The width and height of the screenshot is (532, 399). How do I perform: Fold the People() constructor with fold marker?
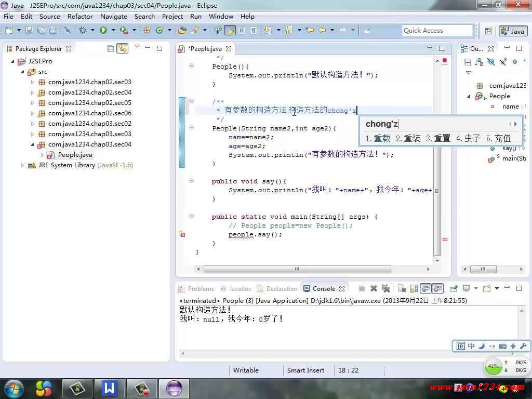coord(191,66)
